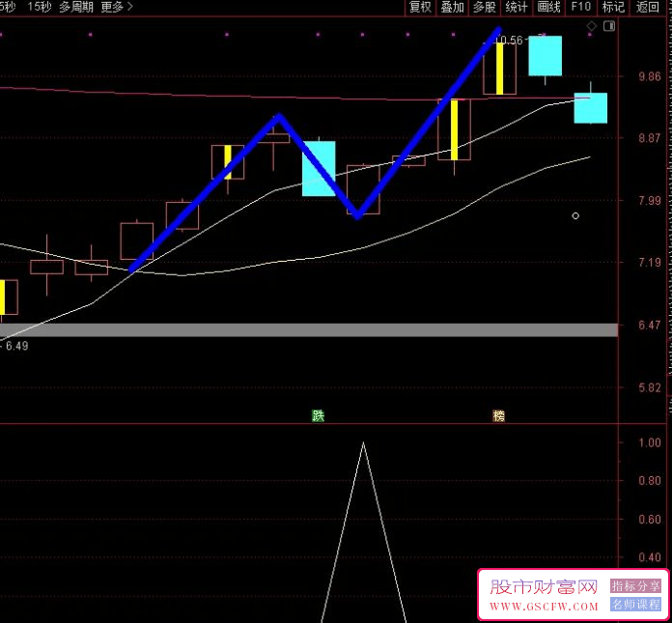Click the 榜 marker icon
672x623 pixels.
pyautogui.click(x=499, y=415)
